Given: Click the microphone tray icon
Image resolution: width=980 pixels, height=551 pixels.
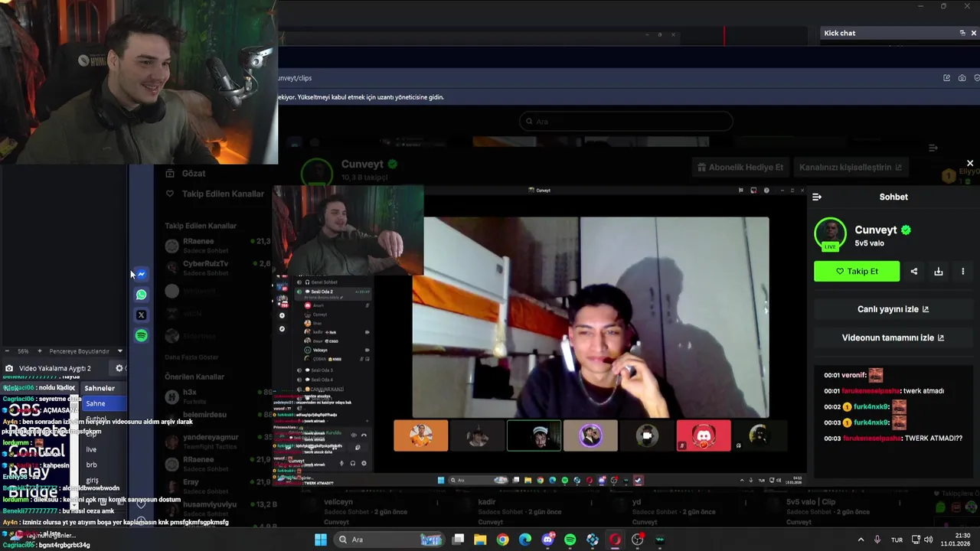Looking at the screenshot, I should 877,540.
